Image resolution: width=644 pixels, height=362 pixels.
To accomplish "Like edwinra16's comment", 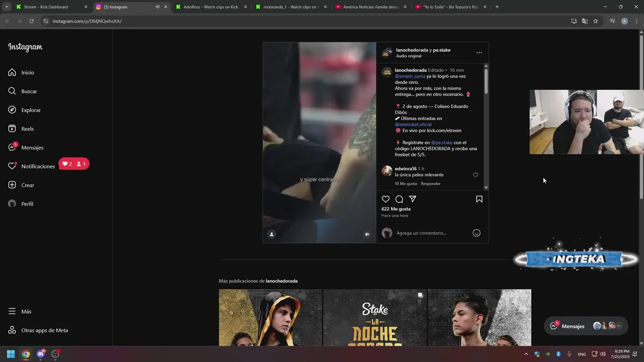I will [x=475, y=175].
